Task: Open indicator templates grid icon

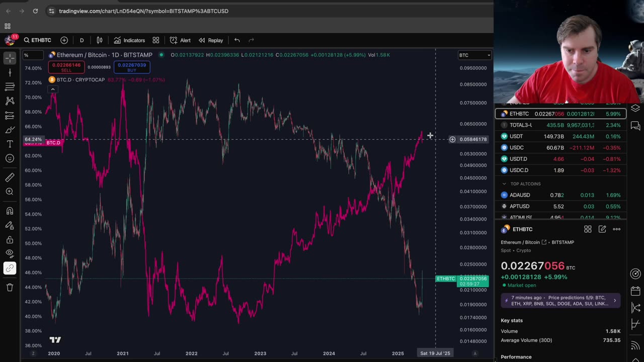Action: point(156,40)
